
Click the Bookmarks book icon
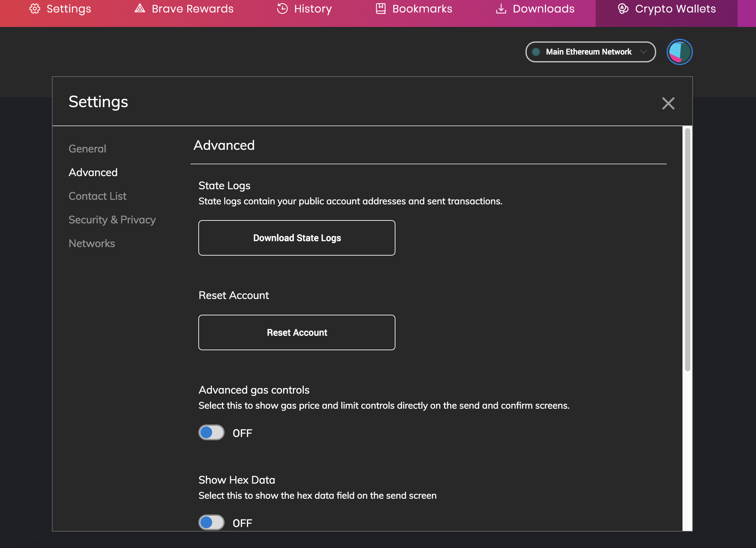(381, 9)
